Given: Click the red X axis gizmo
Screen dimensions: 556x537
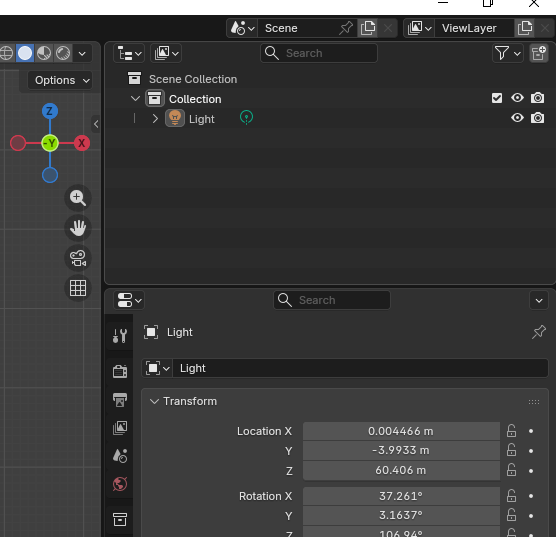Looking at the screenshot, I should click(x=82, y=143).
